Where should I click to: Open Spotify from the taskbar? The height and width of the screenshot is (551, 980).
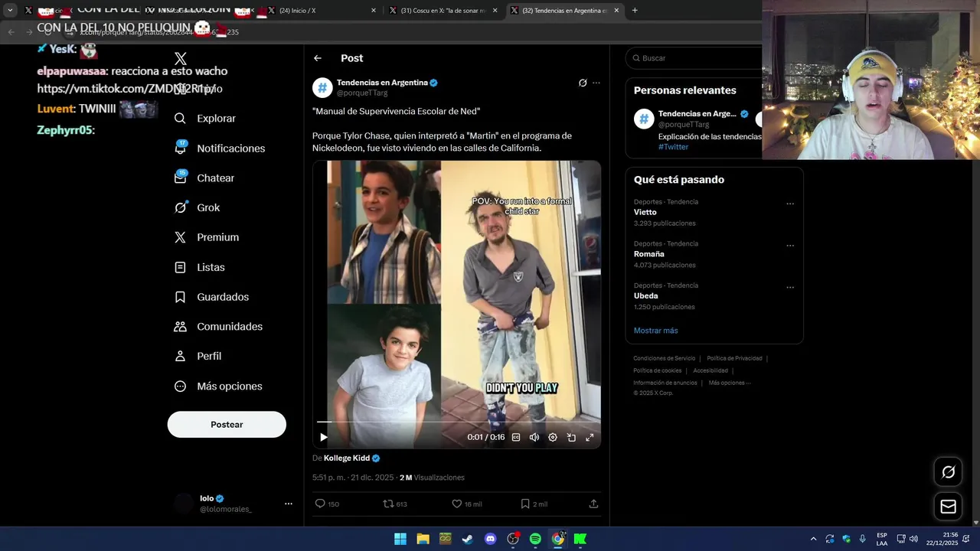pyautogui.click(x=535, y=539)
